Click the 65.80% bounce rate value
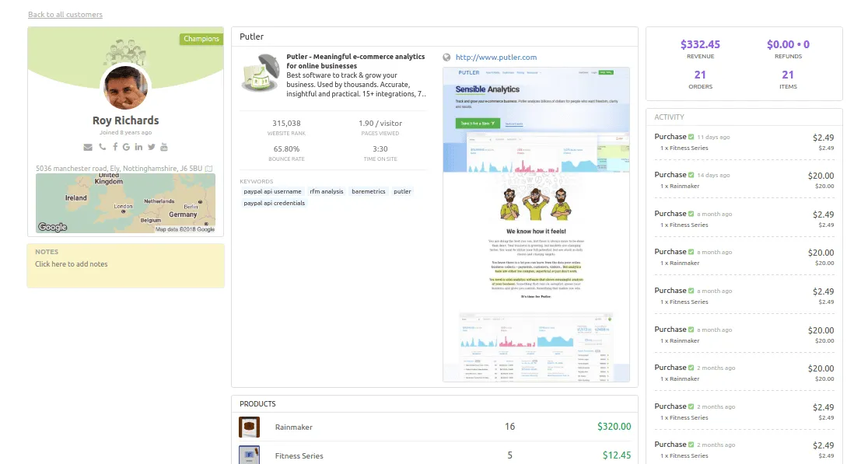This screenshot has width=868, height=464. tap(286, 148)
